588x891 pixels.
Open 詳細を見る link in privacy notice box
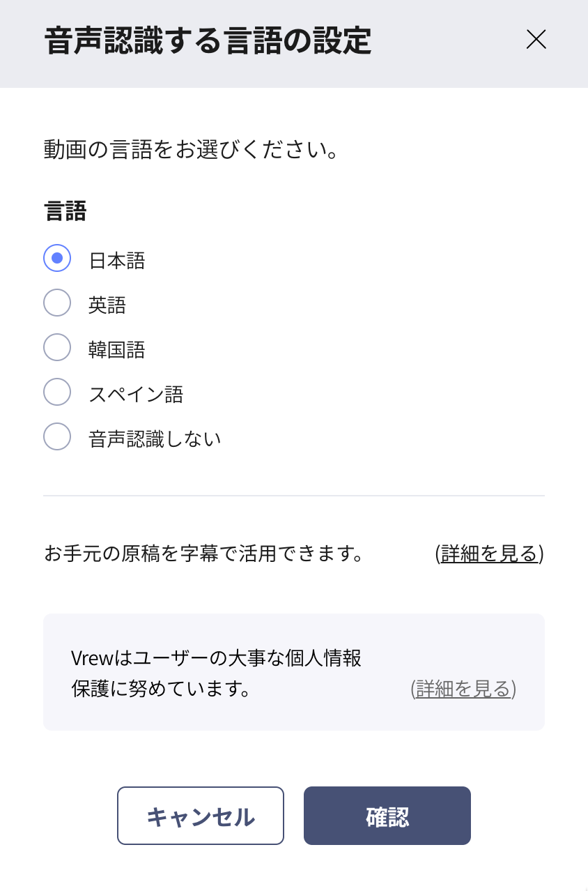point(463,689)
